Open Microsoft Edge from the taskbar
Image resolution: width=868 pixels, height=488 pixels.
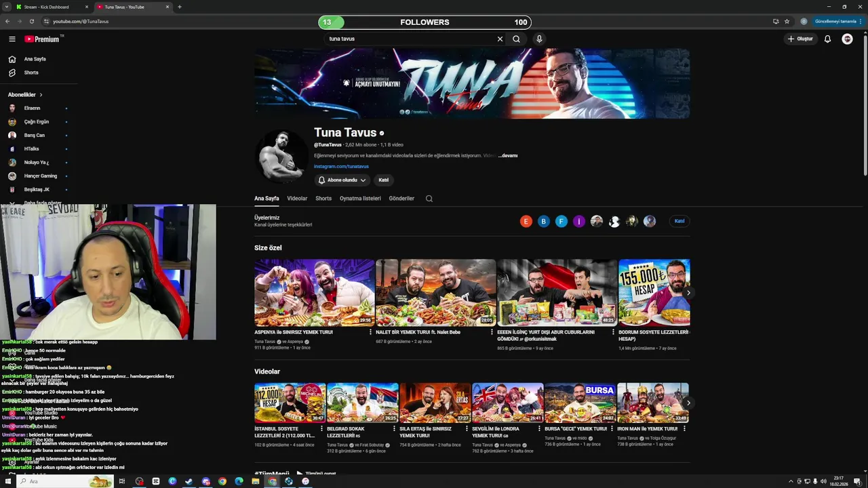[x=239, y=481]
